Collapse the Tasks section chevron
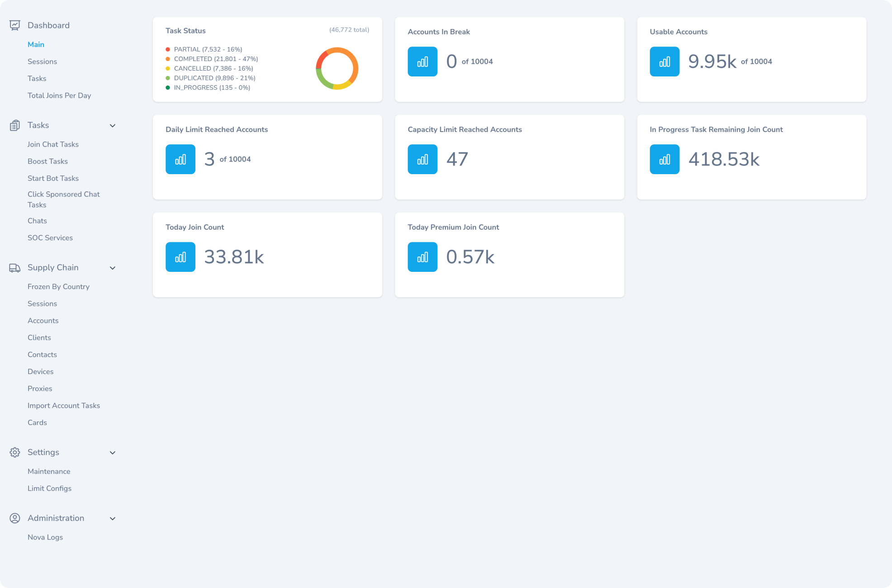 [x=113, y=126]
